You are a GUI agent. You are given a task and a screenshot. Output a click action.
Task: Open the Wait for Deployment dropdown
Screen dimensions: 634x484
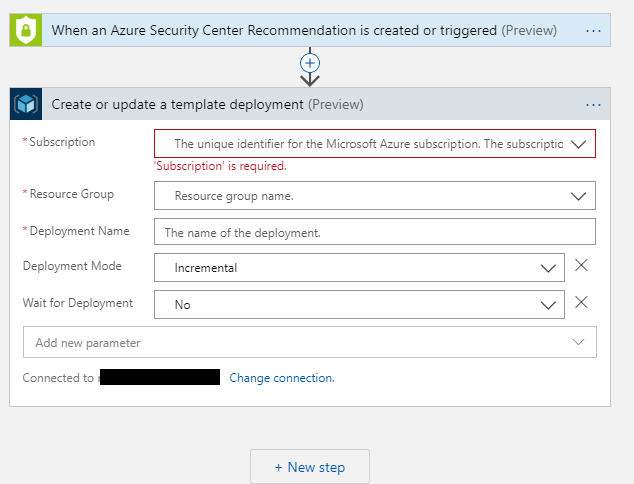[359, 304]
